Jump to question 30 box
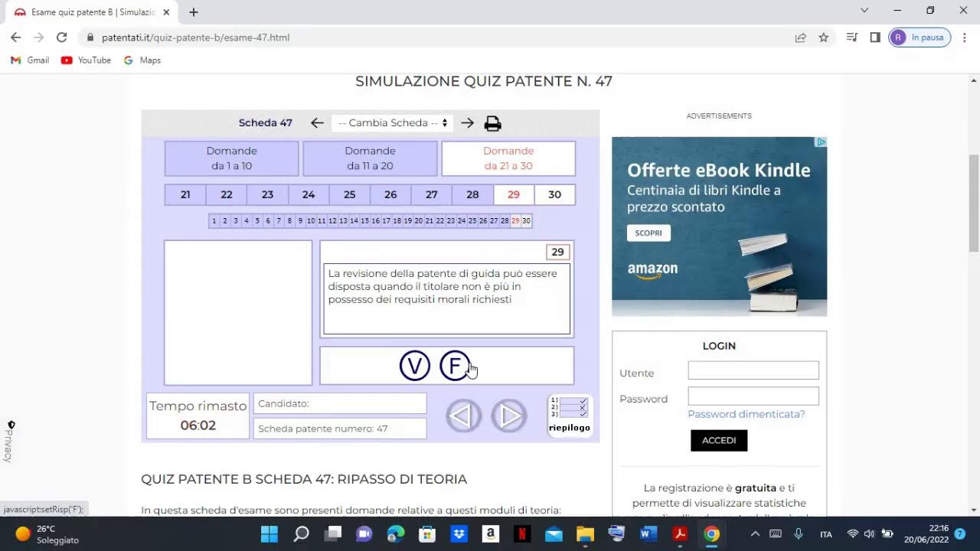The image size is (980, 551). point(554,194)
